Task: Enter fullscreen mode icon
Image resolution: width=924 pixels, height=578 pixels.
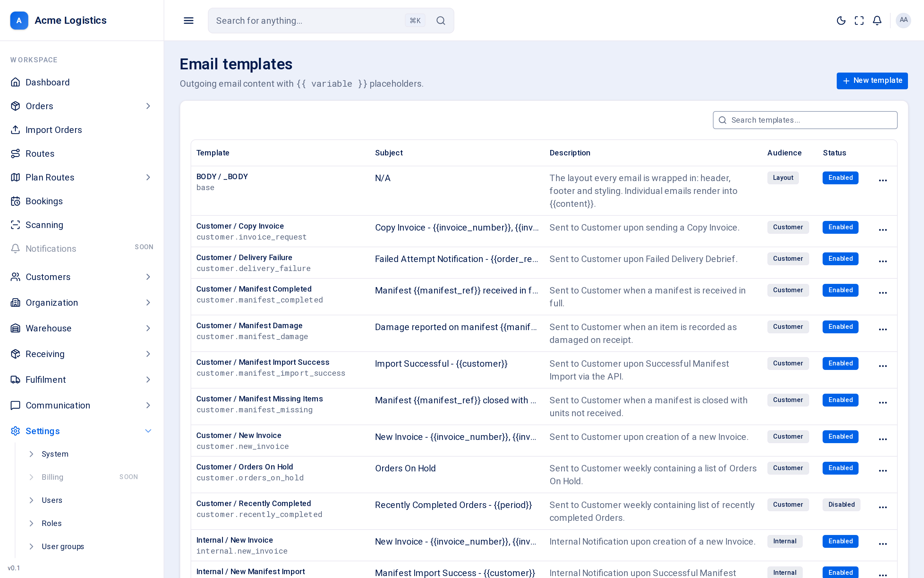Action: click(859, 21)
